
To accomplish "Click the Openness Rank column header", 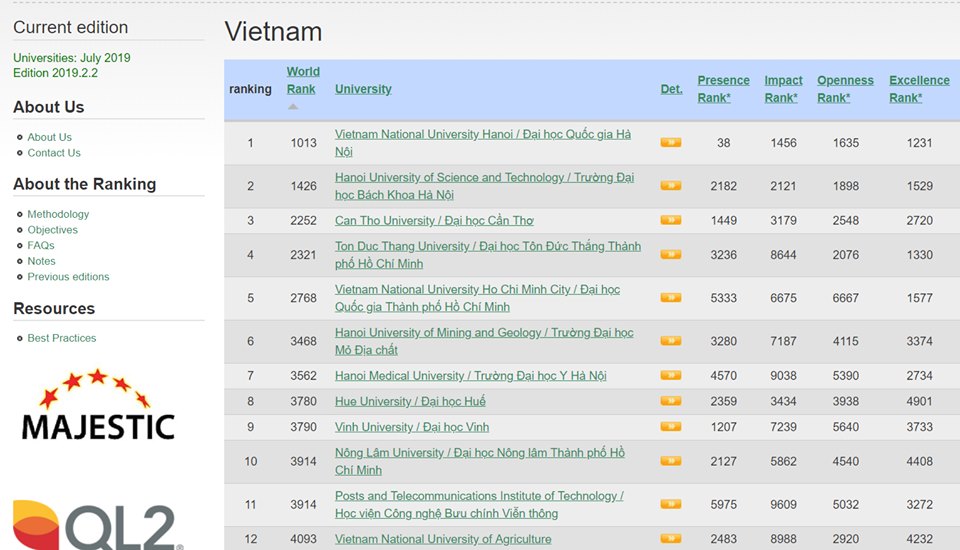I will [845, 89].
